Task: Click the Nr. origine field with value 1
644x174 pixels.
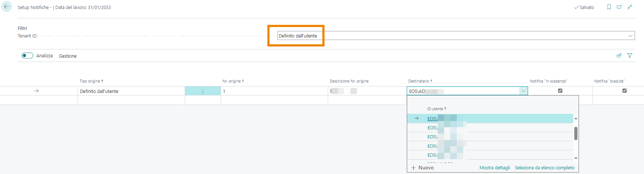Action: pos(274,91)
